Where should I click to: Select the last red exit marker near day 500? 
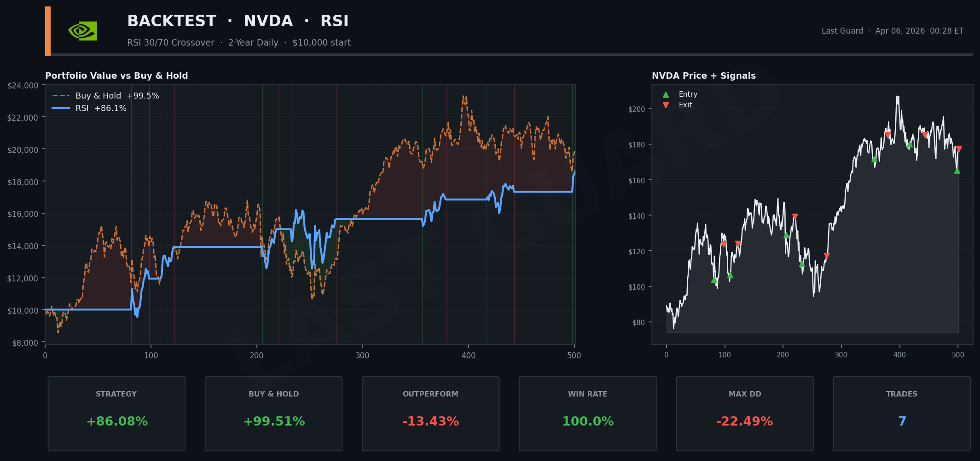point(959,149)
